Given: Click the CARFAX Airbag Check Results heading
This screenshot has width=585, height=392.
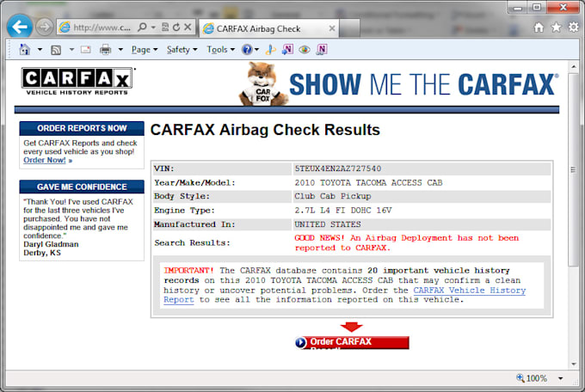Looking at the screenshot, I should [265, 130].
